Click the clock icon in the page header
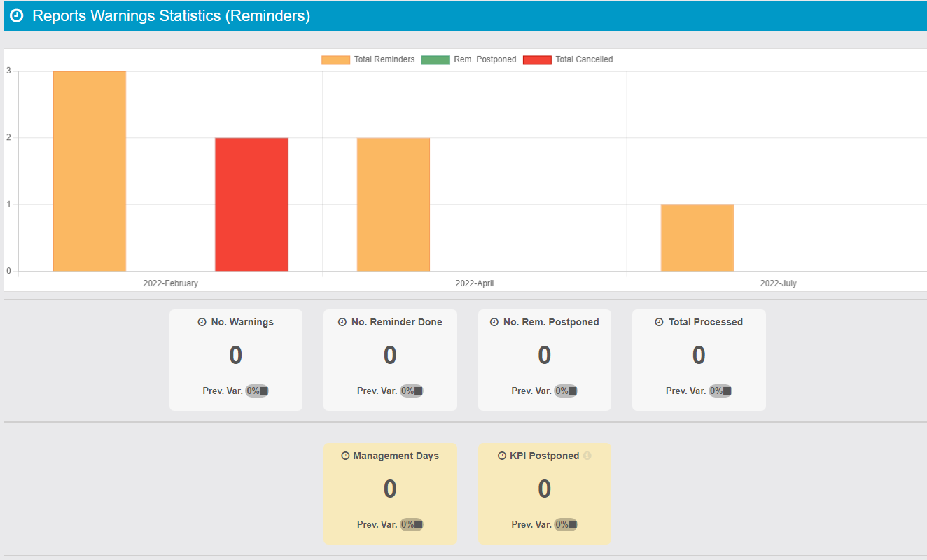Screen dimensions: 927x560 (17, 16)
